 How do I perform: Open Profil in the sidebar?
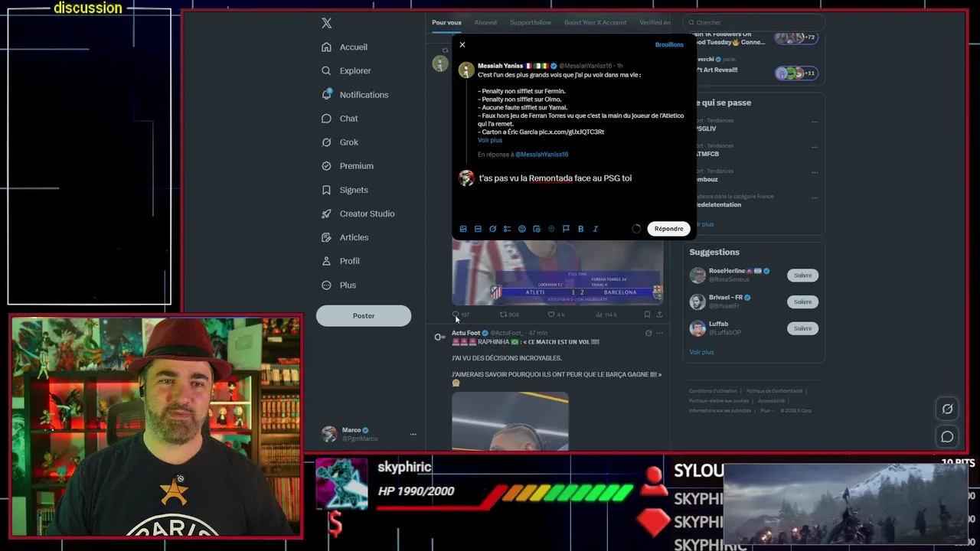[341, 261]
